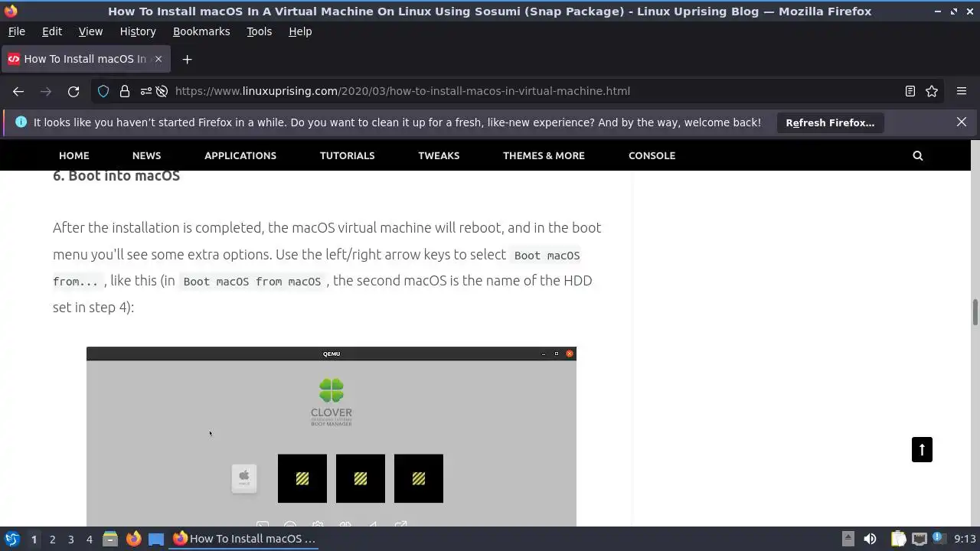Reload the page with the refresh icon

(73, 91)
